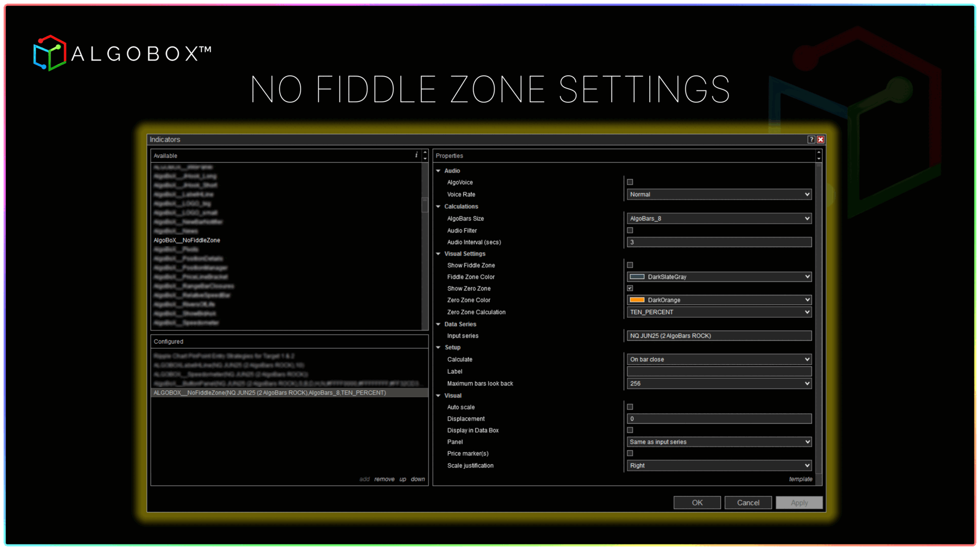Click the remove link under Configured
This screenshot has height=550, width=980.
pyautogui.click(x=384, y=479)
